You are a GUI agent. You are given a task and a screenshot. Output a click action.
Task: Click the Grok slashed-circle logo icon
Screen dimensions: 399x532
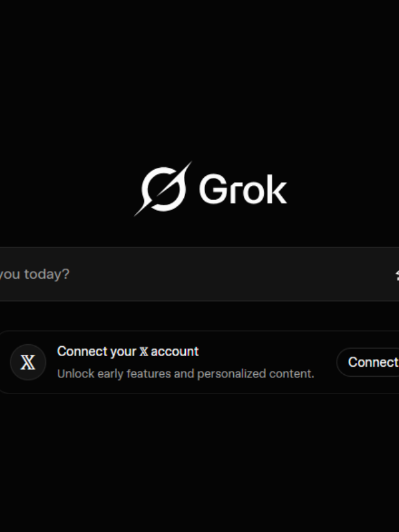pos(163,188)
